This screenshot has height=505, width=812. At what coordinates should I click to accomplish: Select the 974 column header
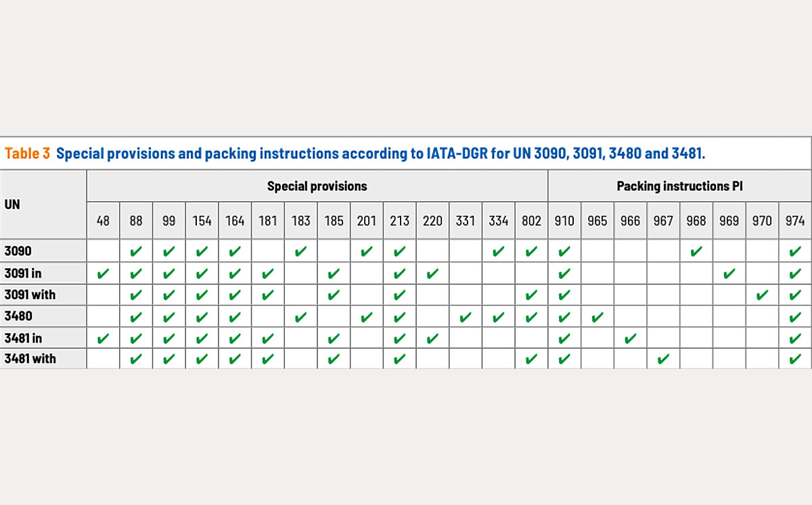795,221
